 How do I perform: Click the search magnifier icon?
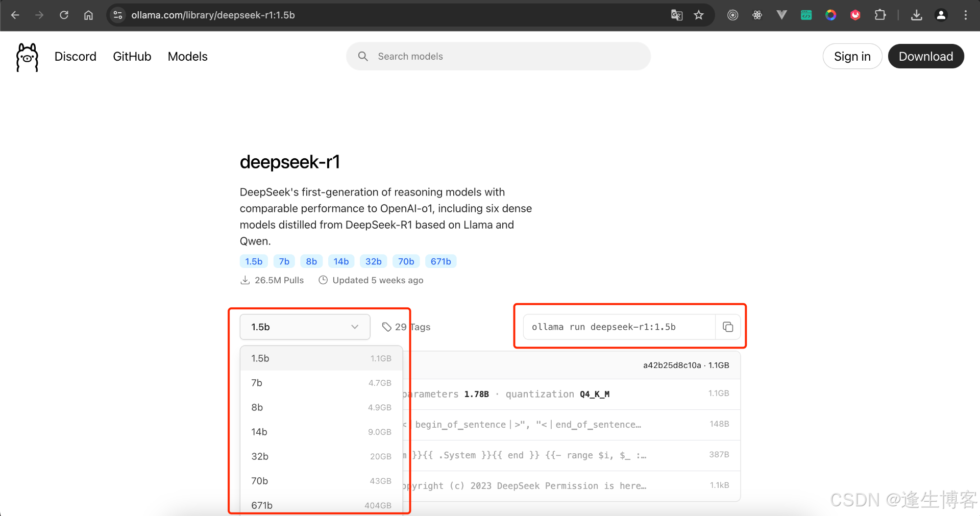(x=363, y=56)
